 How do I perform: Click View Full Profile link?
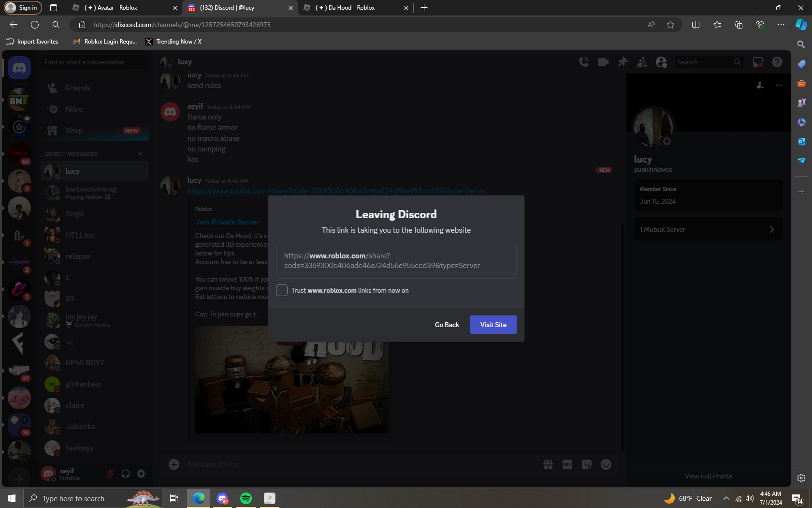coord(709,476)
